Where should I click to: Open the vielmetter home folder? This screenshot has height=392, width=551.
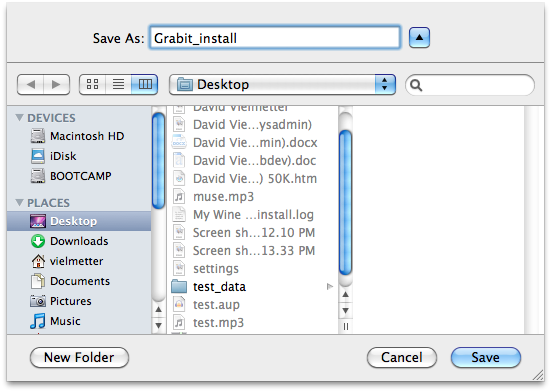(x=67, y=261)
